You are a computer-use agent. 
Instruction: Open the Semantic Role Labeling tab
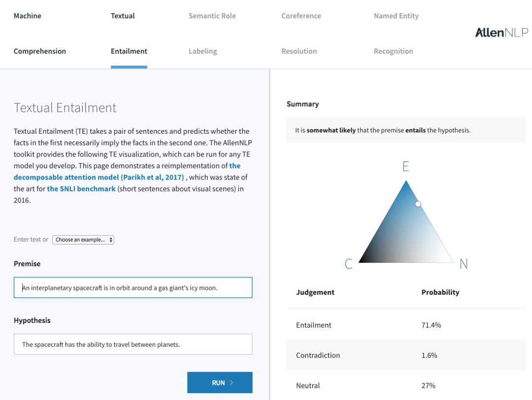pos(212,33)
